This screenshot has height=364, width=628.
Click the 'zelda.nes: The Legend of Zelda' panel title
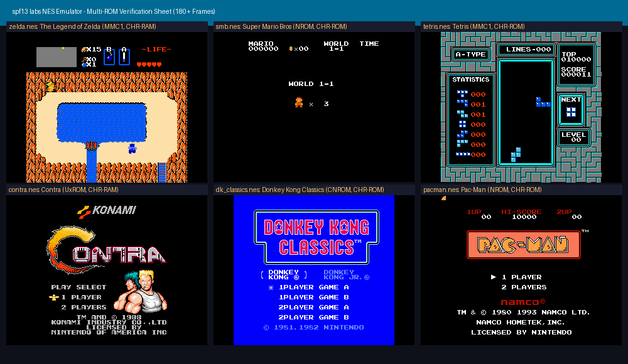click(x=83, y=27)
